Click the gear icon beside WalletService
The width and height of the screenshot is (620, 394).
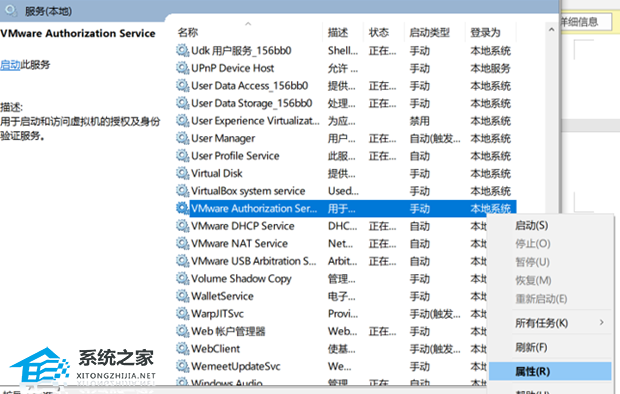tap(182, 296)
